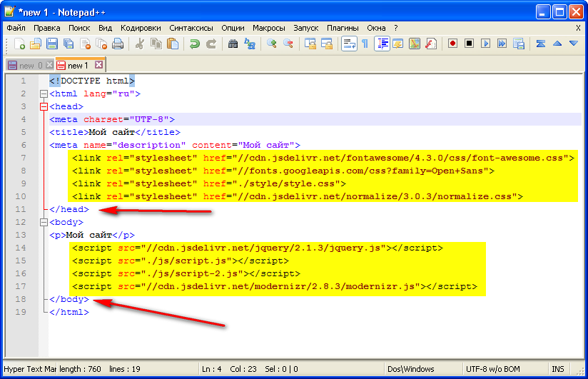588x379 pixels.
Task: Close the new 0 tab with its X
Action: pos(49,65)
